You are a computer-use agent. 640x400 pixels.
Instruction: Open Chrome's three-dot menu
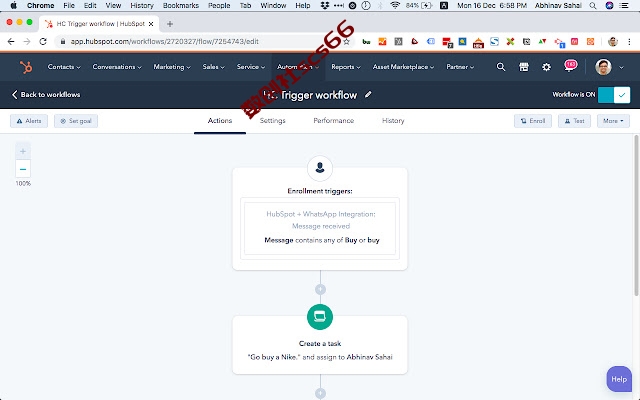[x=629, y=41]
